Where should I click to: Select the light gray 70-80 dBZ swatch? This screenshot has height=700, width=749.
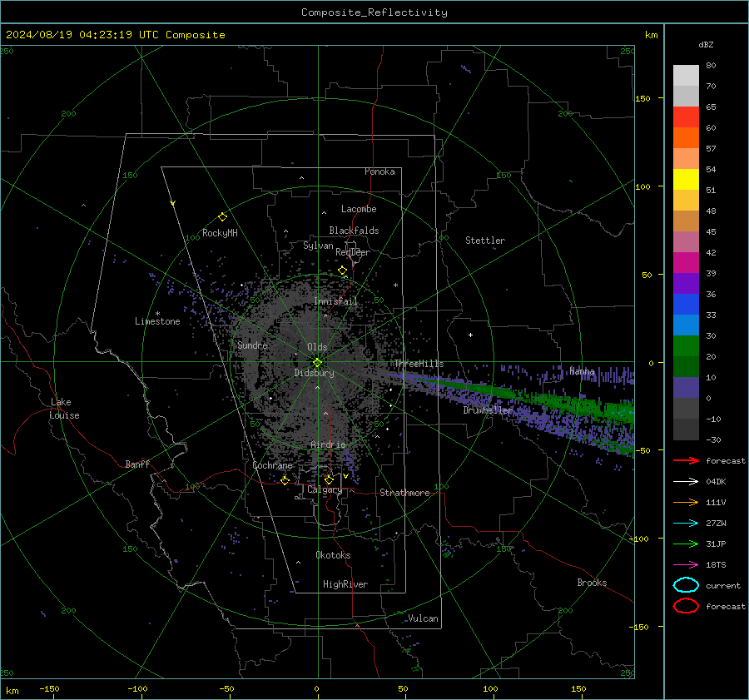pos(686,76)
